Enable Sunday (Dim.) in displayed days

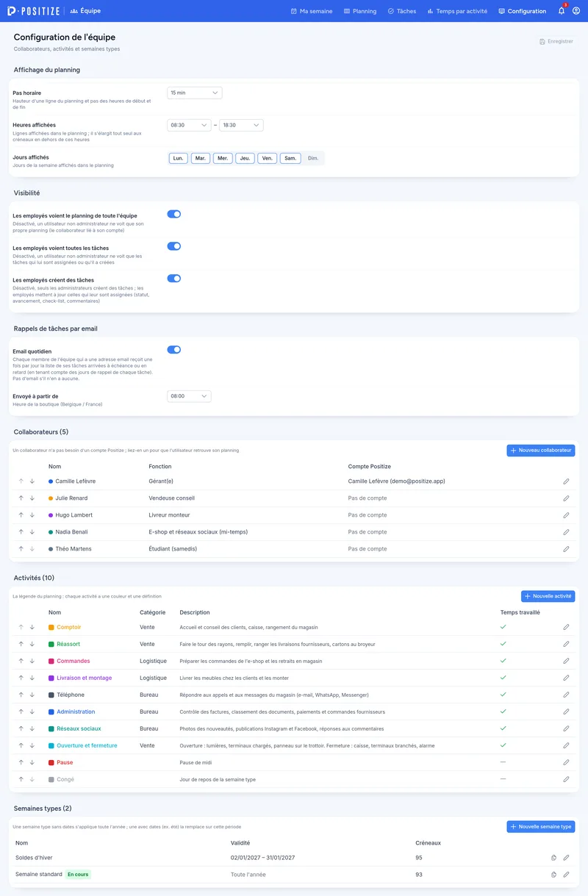pyautogui.click(x=313, y=158)
